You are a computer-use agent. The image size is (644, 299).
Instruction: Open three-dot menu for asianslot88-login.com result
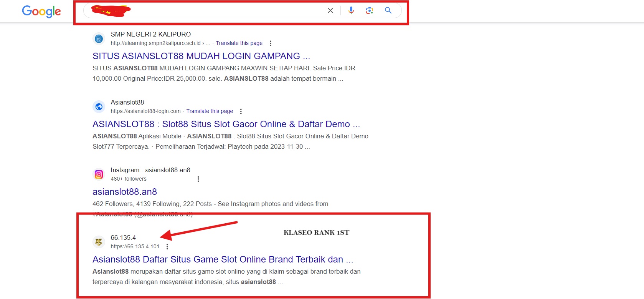241,111
